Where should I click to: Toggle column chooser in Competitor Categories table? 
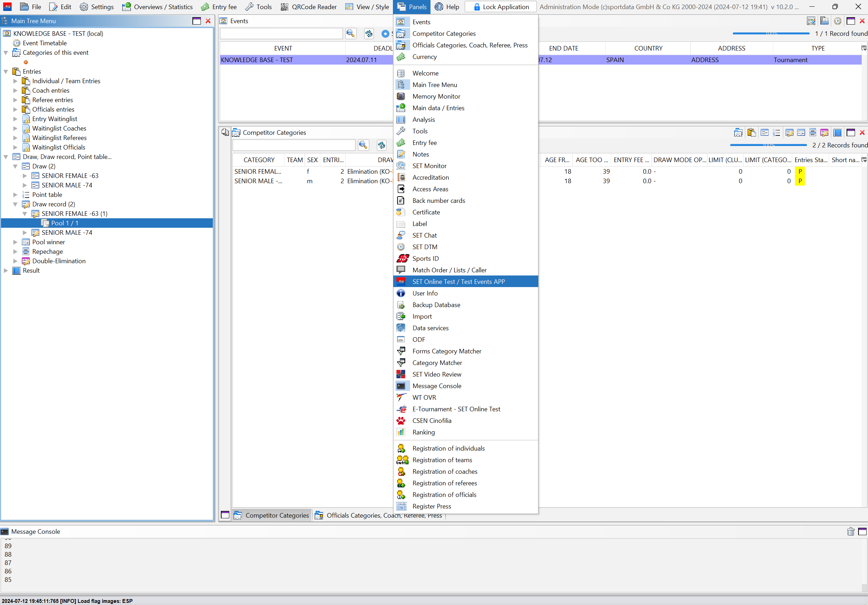863,159
